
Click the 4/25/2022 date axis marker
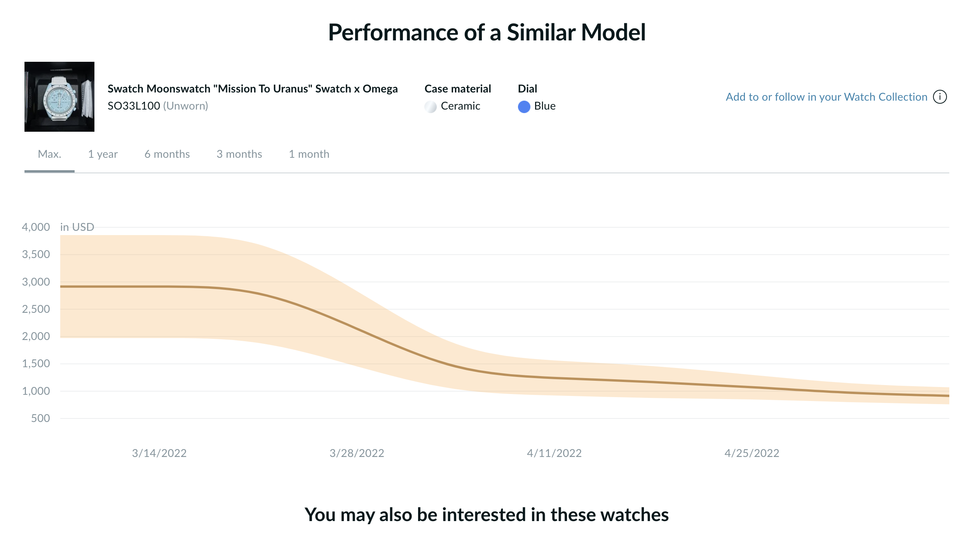click(752, 453)
